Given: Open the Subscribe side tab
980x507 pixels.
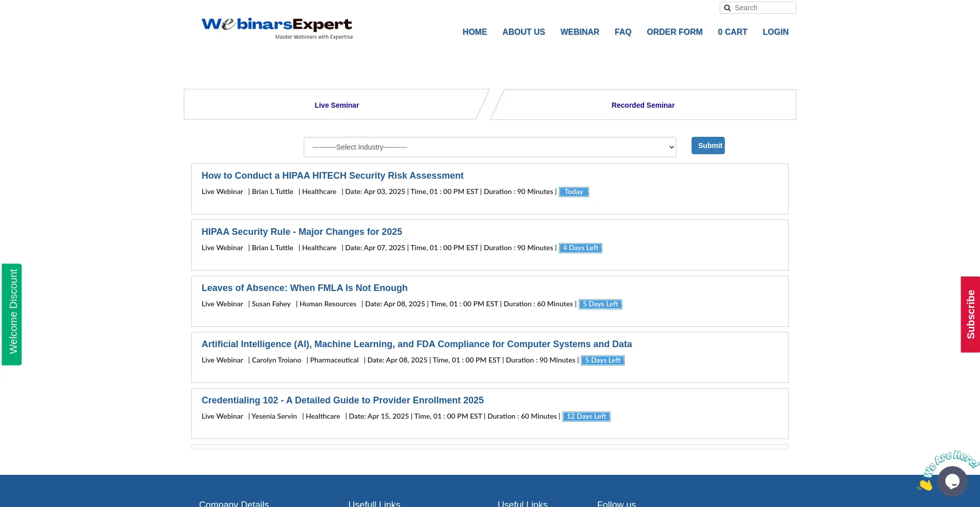Looking at the screenshot, I should click(x=970, y=314).
